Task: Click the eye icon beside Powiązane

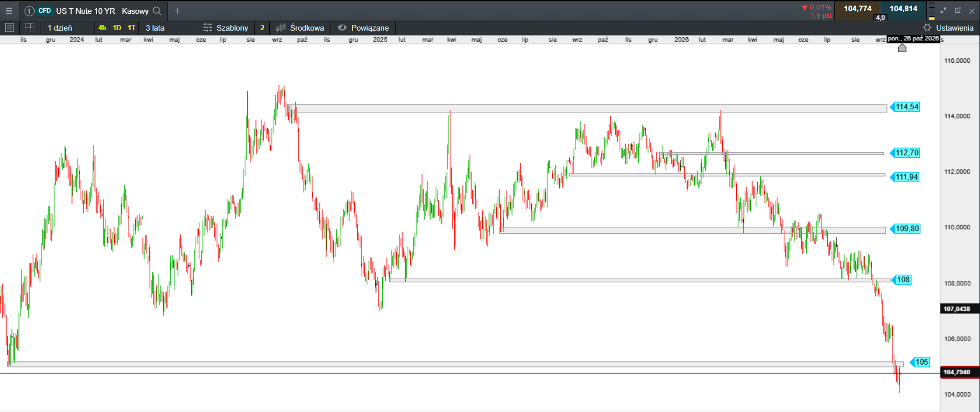Action: click(342, 28)
